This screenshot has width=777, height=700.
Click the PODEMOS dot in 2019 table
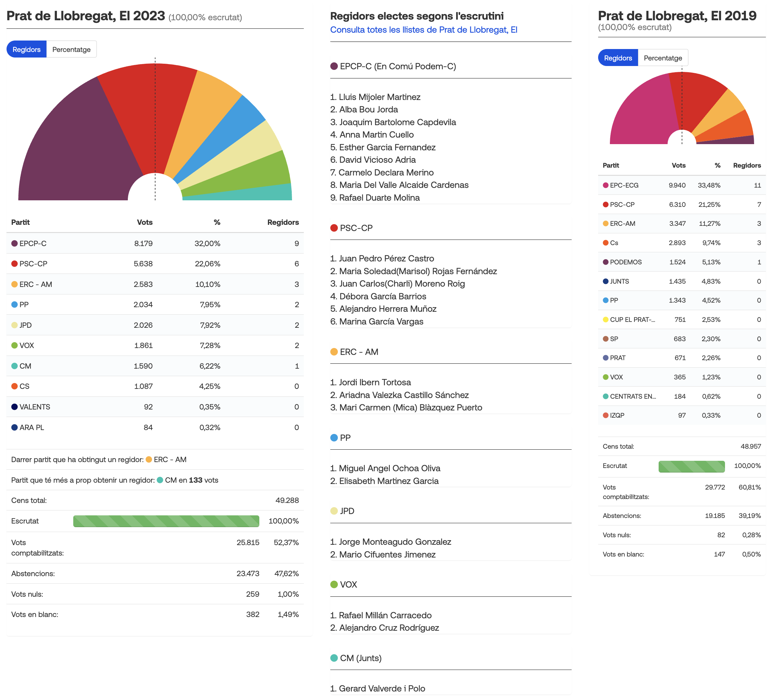[x=605, y=262]
